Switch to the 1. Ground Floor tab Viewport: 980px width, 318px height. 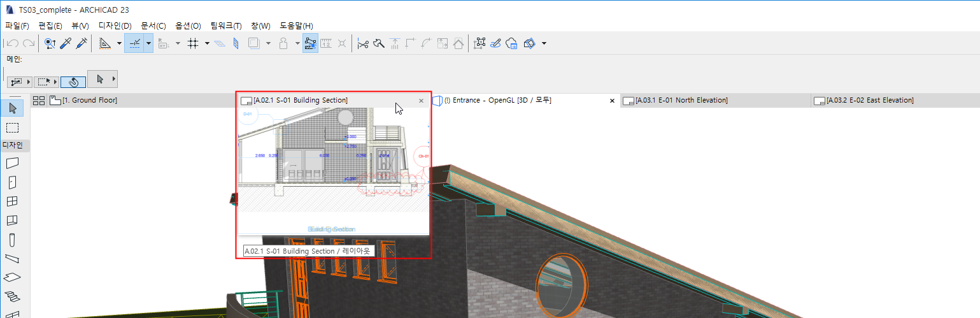point(89,101)
